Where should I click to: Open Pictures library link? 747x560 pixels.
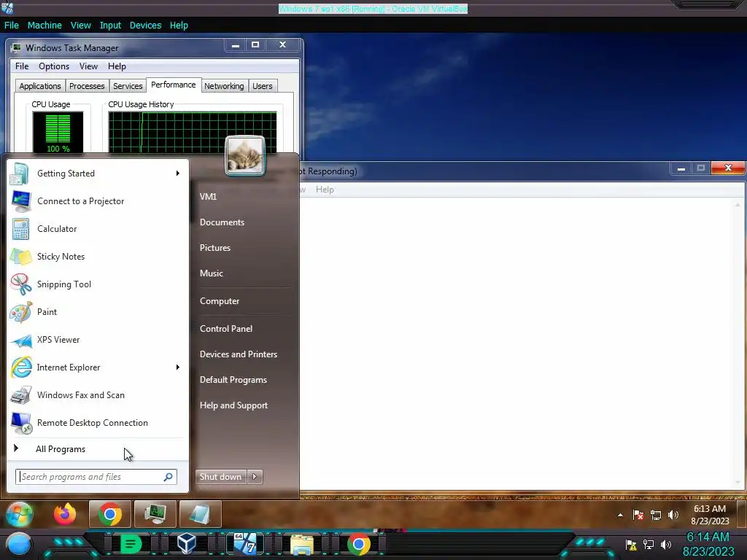pyautogui.click(x=215, y=248)
